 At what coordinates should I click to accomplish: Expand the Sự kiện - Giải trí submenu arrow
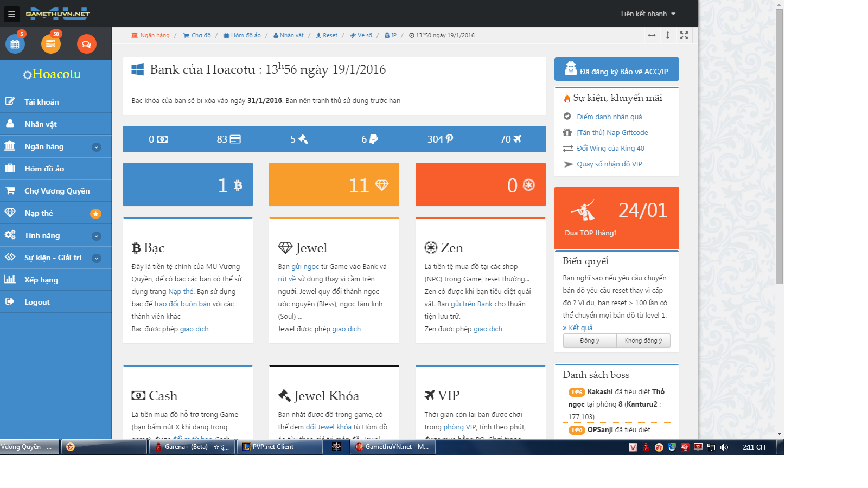[x=97, y=258]
